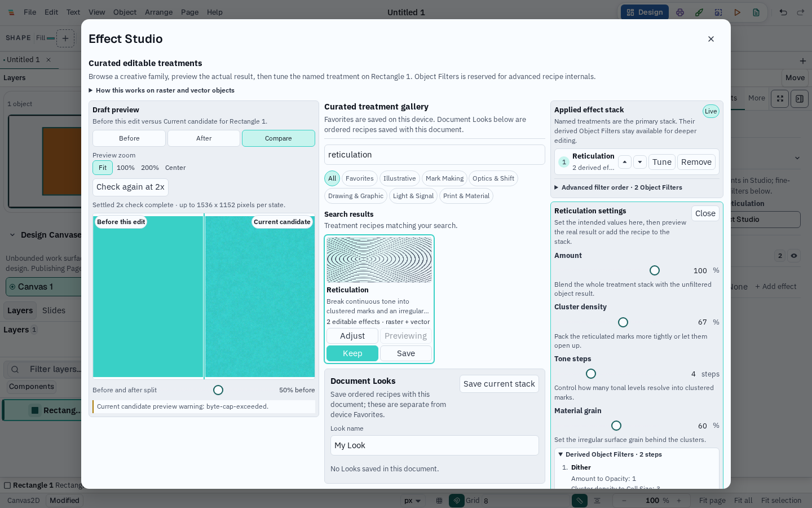
Task: Toggle the ruler icon in status bar
Action: pyautogui.click(x=580, y=501)
